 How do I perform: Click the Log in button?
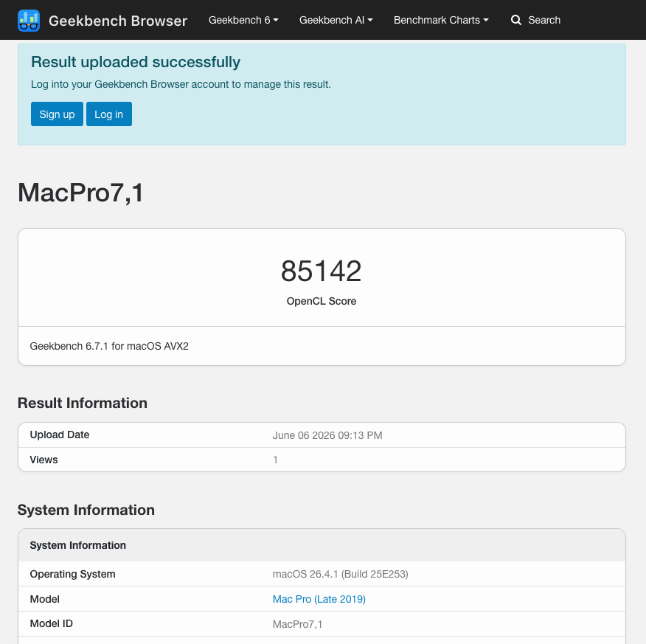click(108, 114)
